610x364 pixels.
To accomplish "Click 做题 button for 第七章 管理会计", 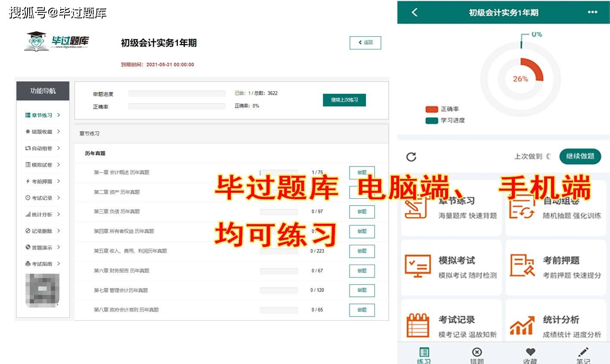I will pos(362,290).
